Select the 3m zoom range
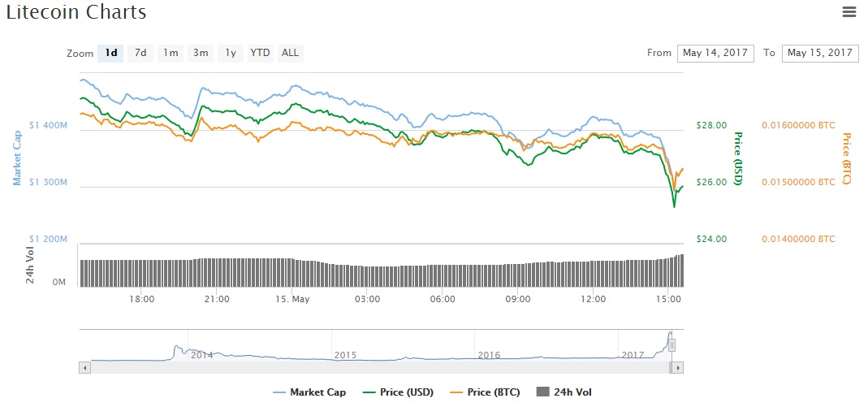The image size is (868, 407). pos(201,53)
